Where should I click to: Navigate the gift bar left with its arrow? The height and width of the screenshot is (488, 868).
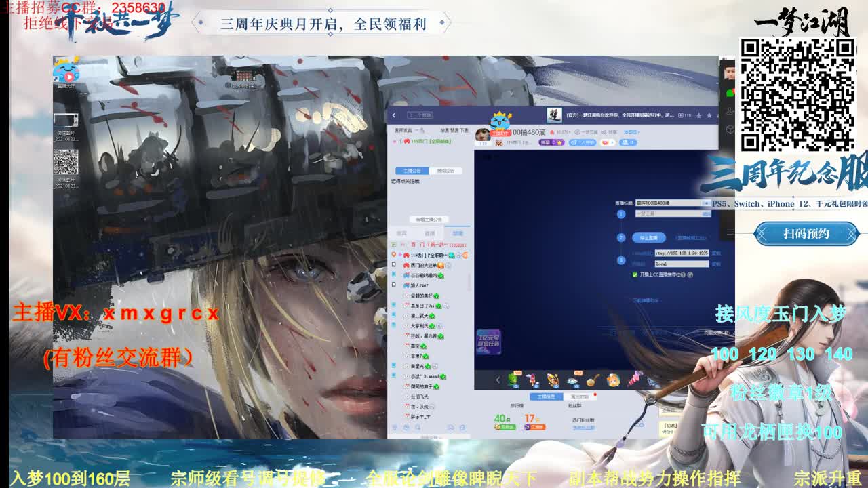pyautogui.click(x=498, y=380)
